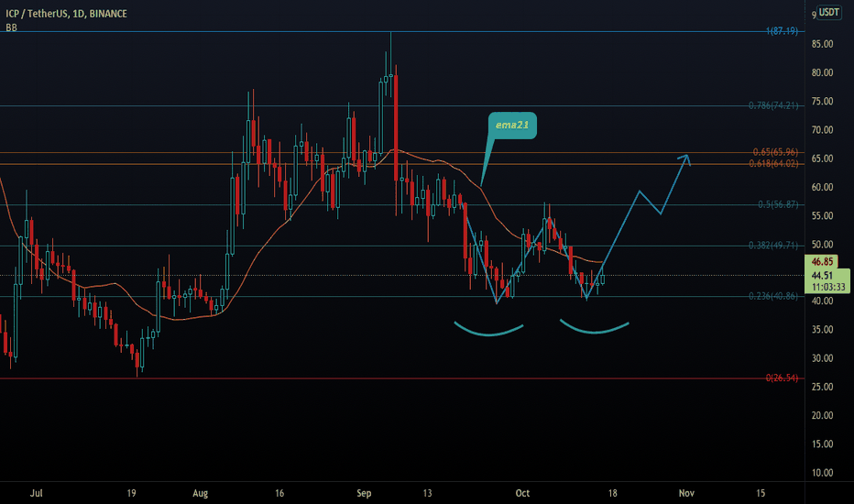Select the 0(26.54) Fibonacci level label
The image size is (854, 504).
pos(782,378)
